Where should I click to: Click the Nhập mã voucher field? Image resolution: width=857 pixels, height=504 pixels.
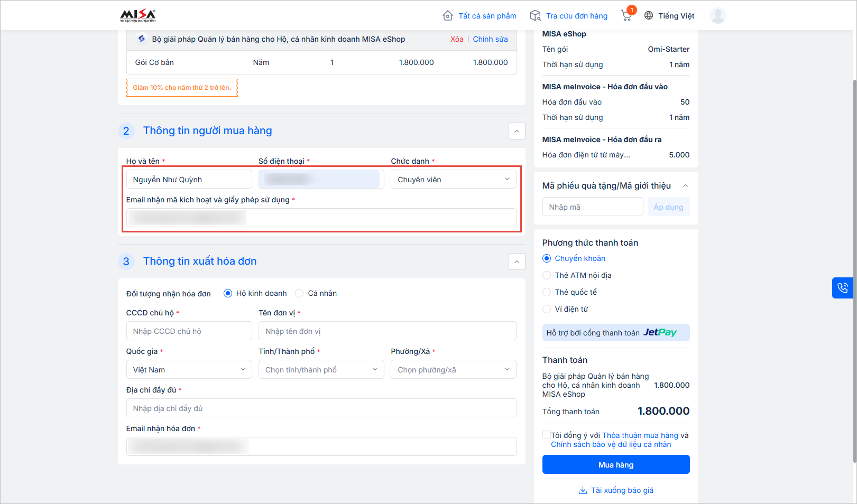click(592, 207)
